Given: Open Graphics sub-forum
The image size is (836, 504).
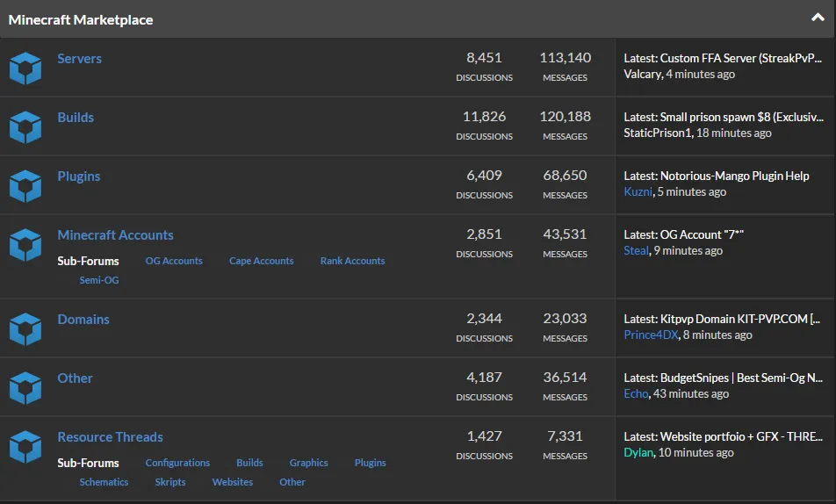Looking at the screenshot, I should pos(309,463).
